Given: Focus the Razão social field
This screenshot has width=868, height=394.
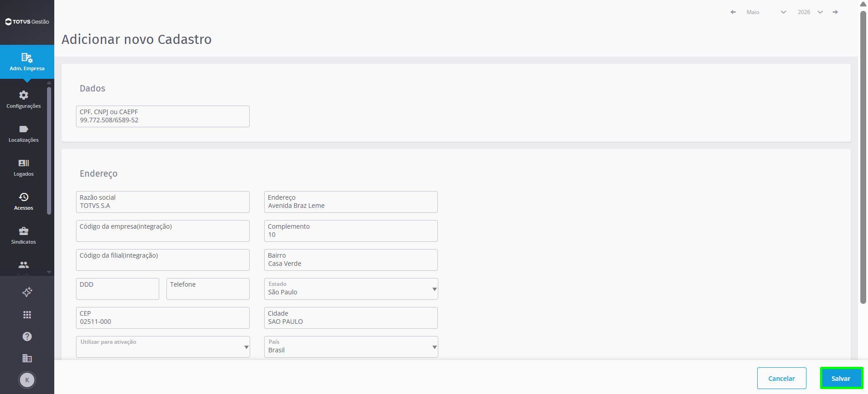Looking at the screenshot, I should pyautogui.click(x=163, y=202).
